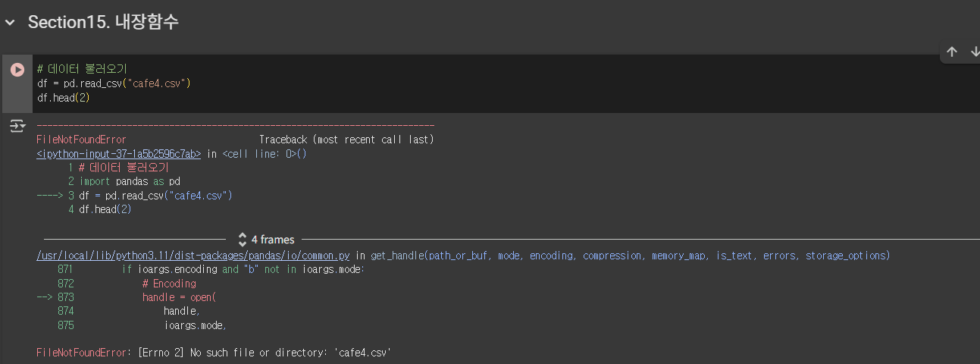Viewport: 980px width, 364px height.
Task: Click the red FileNotFoundError title in traceback
Action: coord(81,140)
